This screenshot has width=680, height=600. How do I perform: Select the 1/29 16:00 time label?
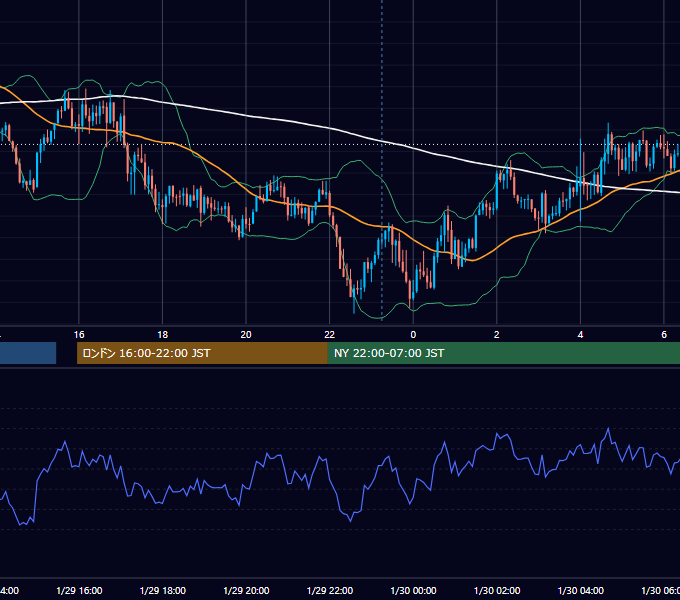(79, 590)
